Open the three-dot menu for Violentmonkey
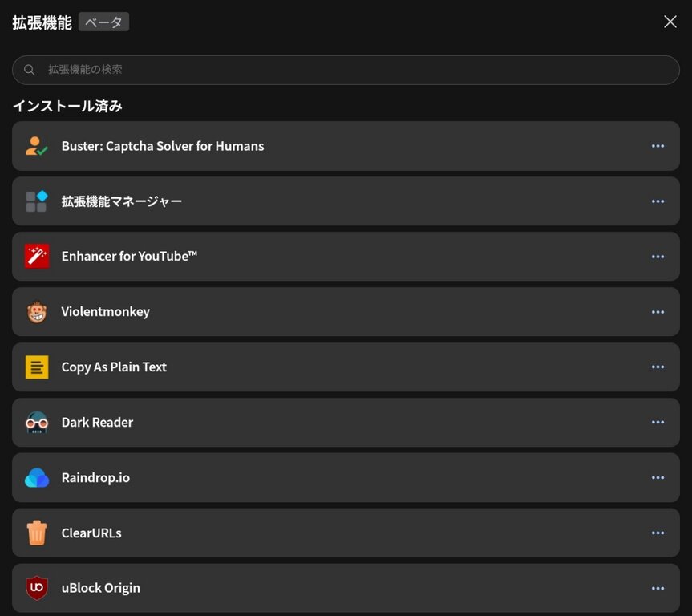The height and width of the screenshot is (616, 692). pyautogui.click(x=658, y=312)
